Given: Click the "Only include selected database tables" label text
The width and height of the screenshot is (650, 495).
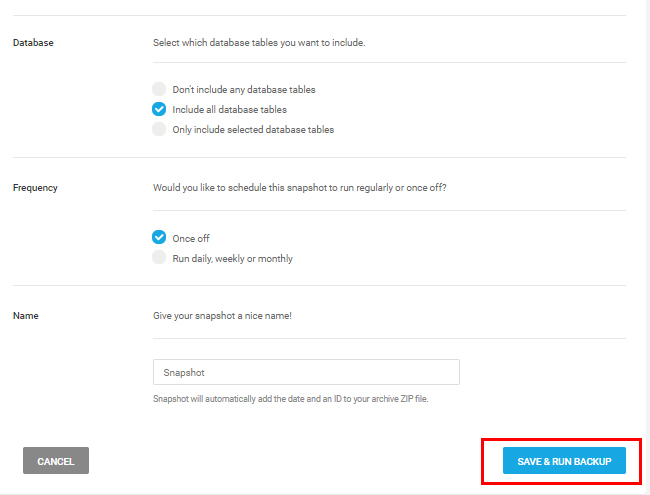Looking at the screenshot, I should point(253,130).
